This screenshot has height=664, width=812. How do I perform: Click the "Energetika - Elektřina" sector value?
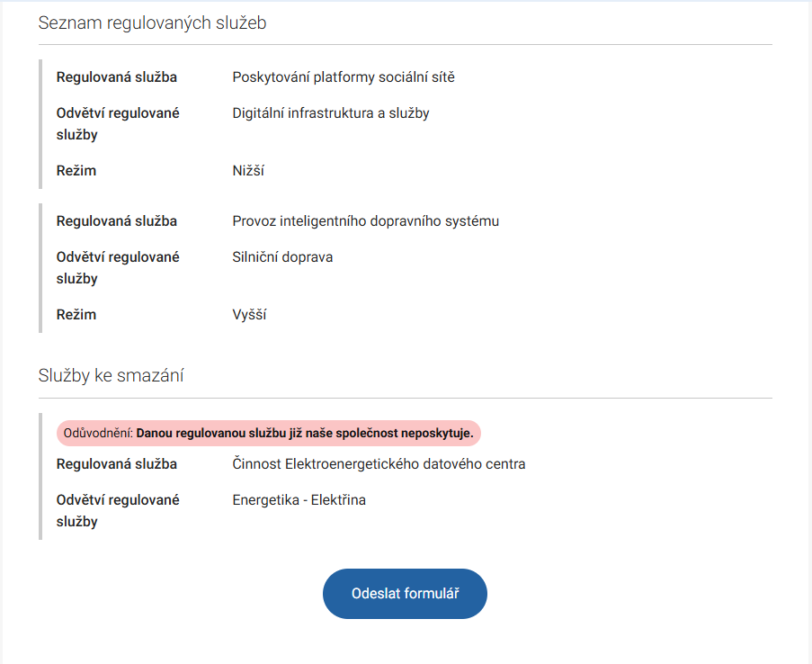click(299, 500)
